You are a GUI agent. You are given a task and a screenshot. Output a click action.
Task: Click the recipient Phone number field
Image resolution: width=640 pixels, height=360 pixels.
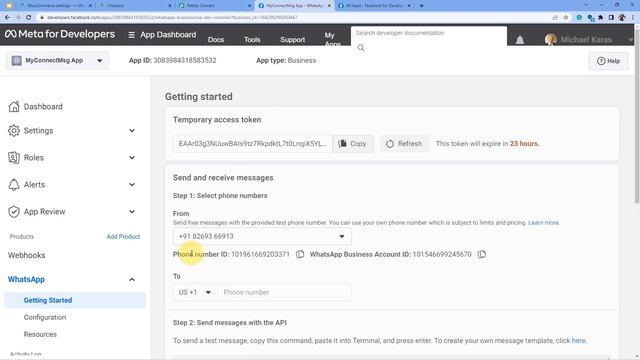click(284, 292)
